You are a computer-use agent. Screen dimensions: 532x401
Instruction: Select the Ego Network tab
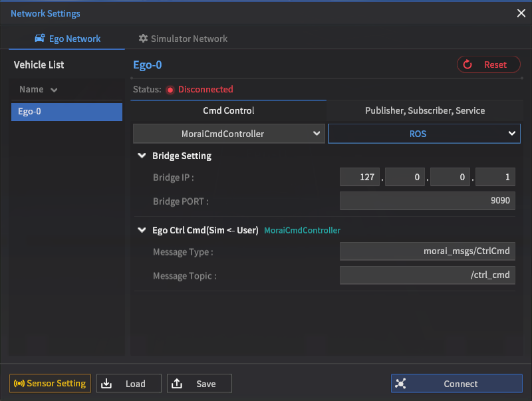[67, 39]
